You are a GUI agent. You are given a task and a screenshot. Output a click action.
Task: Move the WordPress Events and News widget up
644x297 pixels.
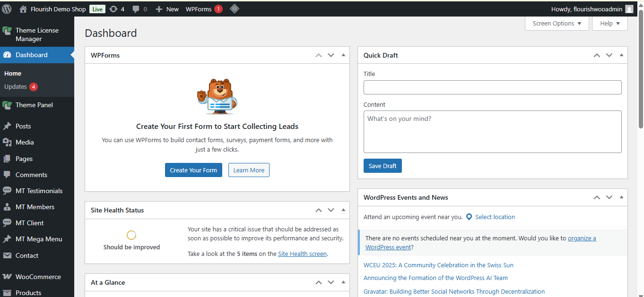pos(597,197)
